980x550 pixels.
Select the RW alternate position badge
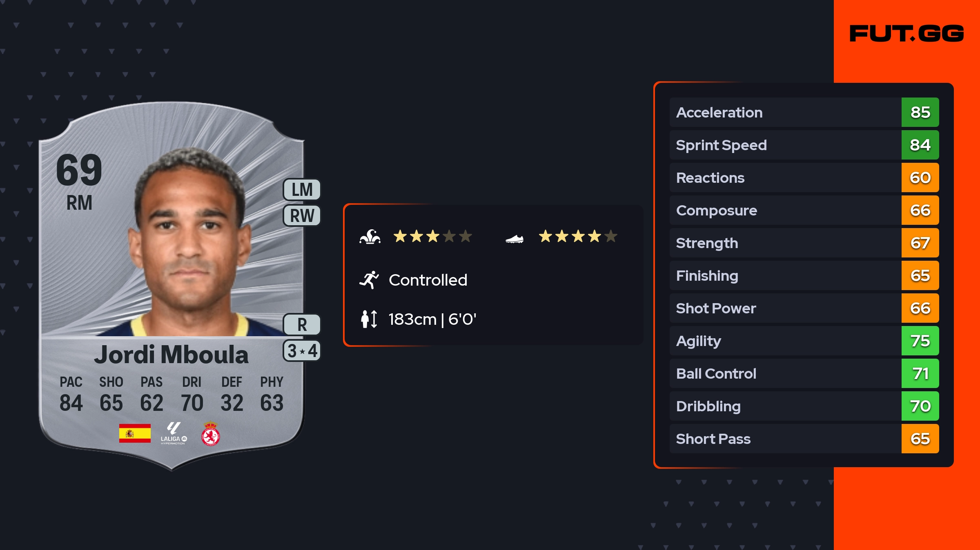[302, 215]
